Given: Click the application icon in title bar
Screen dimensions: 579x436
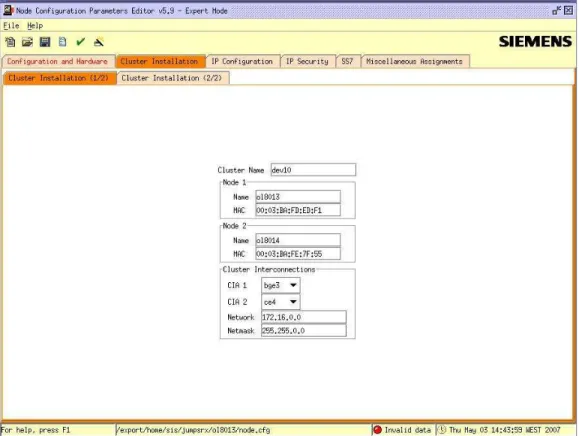Looking at the screenshot, I should pos(8,10).
